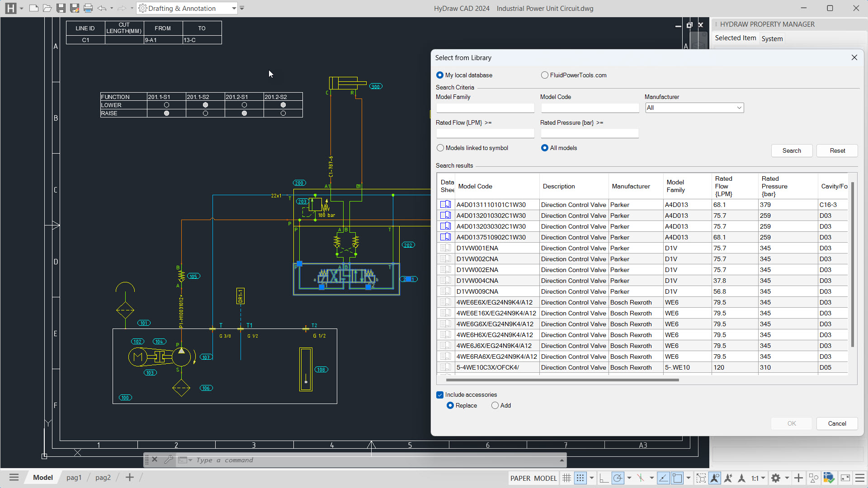The image size is (868, 488).
Task: Click the Rated Pressure input field
Action: (590, 133)
